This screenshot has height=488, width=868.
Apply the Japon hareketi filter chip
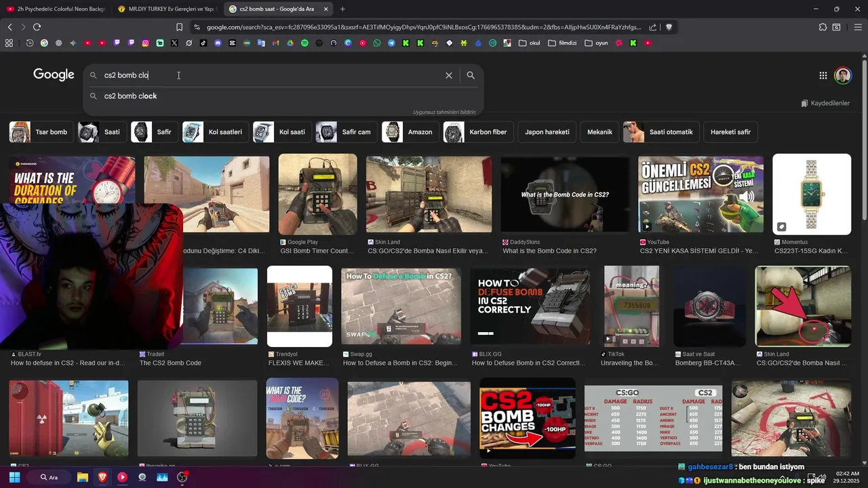[547, 132]
